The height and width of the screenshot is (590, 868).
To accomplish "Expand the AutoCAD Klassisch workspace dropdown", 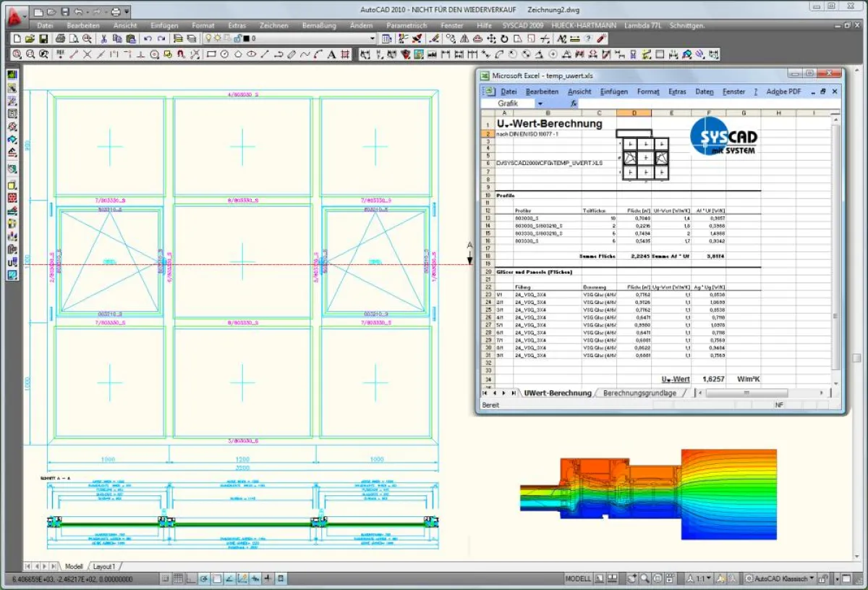I will click(811, 579).
